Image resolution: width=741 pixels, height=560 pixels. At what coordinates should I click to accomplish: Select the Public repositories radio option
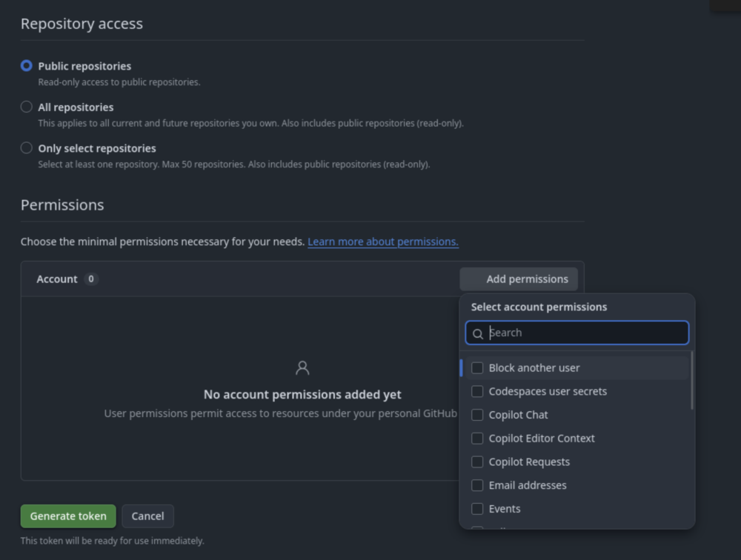27,66
